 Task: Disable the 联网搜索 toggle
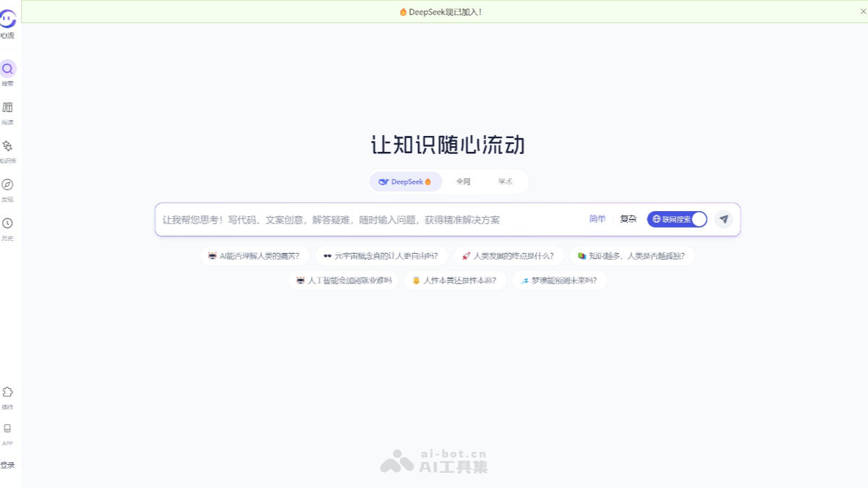click(677, 218)
